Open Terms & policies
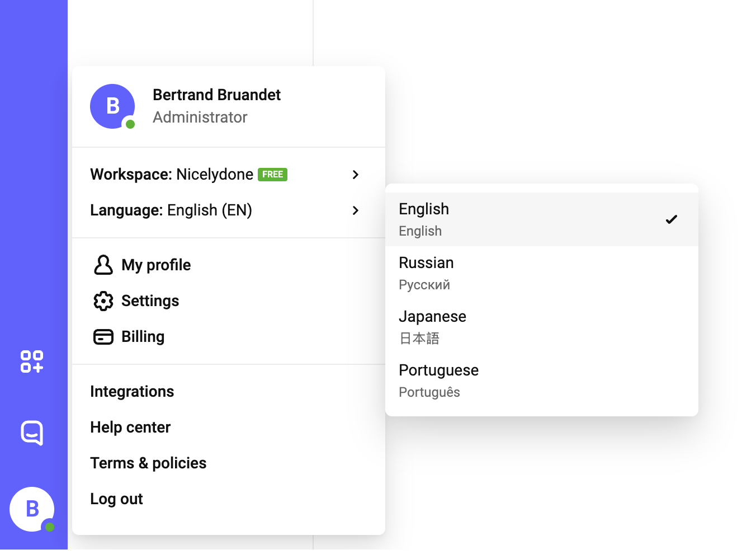The width and height of the screenshot is (756, 554). coord(148,463)
